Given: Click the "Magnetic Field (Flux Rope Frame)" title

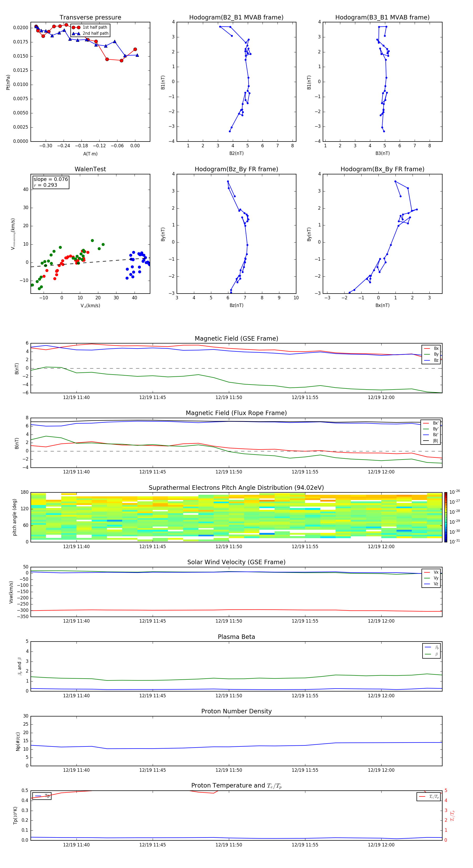Looking at the screenshot, I should click(236, 413).
